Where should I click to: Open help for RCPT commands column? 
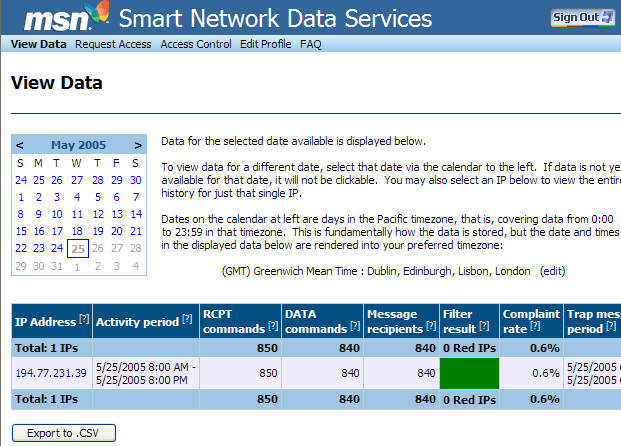[273, 326]
